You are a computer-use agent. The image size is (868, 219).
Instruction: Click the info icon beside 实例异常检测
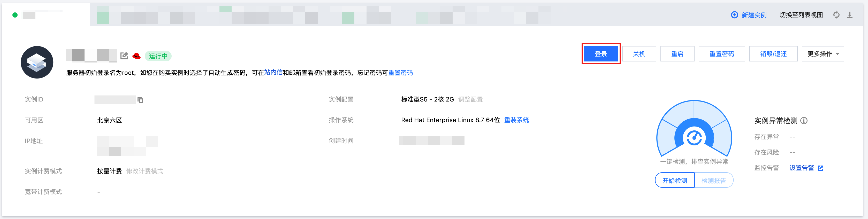coord(804,121)
